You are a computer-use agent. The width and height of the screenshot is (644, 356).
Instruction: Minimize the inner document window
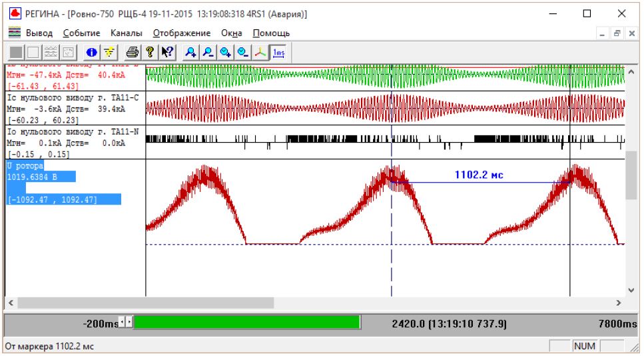tap(602, 34)
